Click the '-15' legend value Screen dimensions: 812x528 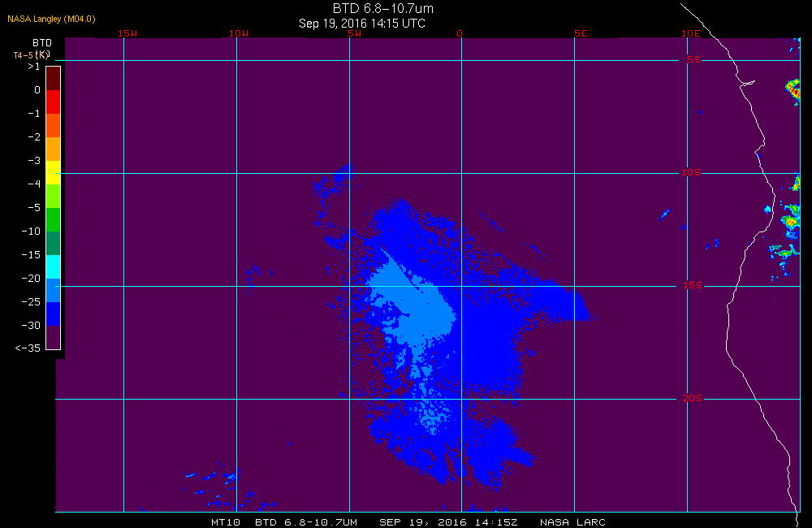(x=31, y=254)
